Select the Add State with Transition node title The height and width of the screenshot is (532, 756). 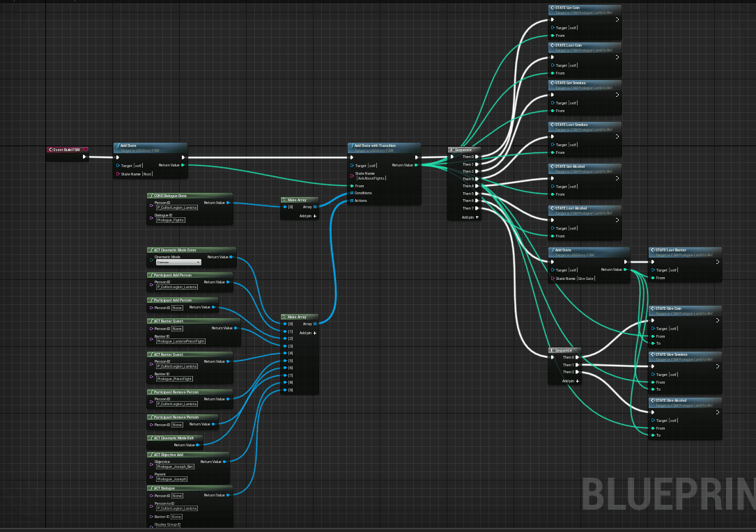[x=375, y=146]
